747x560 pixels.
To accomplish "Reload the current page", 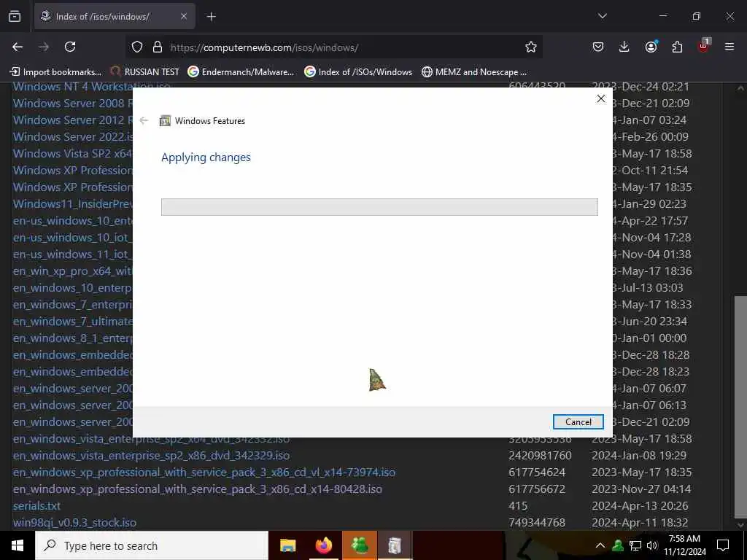I will (x=70, y=47).
